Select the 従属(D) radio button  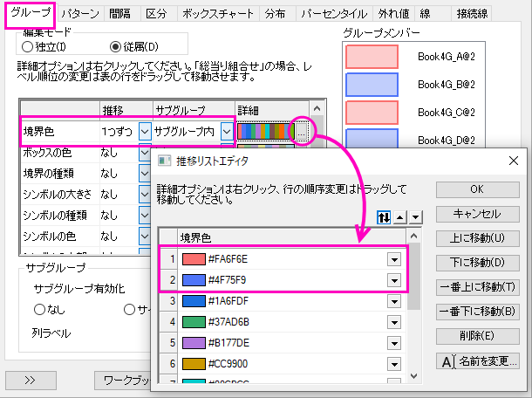(116, 46)
